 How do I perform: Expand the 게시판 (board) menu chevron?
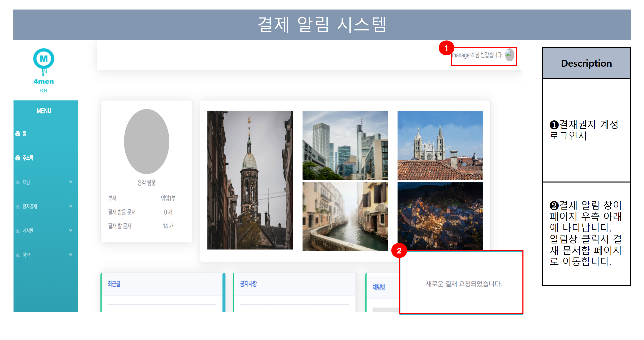click(71, 230)
